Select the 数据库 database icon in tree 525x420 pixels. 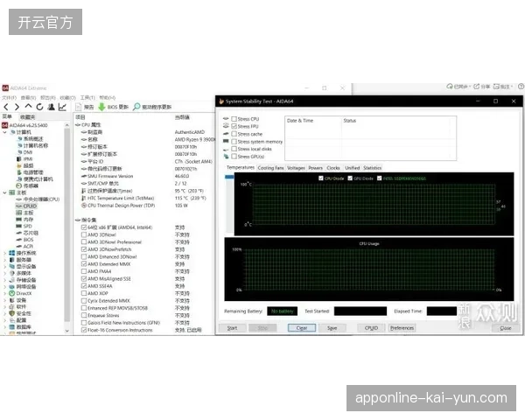[x=12, y=327]
